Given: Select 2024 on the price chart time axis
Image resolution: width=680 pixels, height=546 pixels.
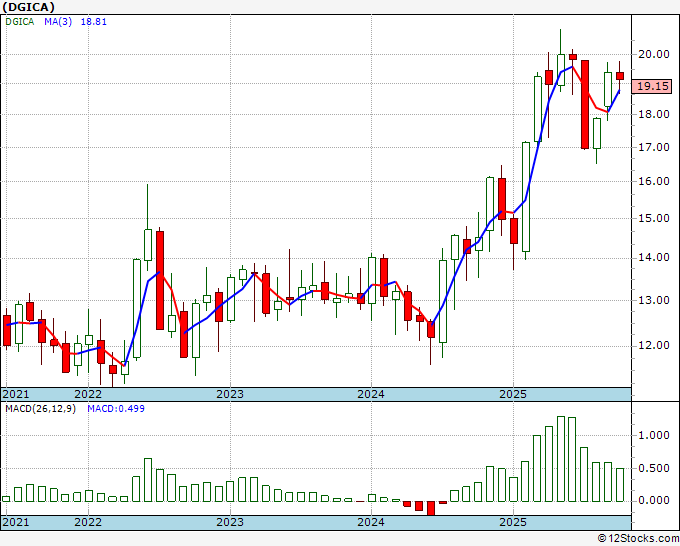Looking at the screenshot, I should 371,394.
